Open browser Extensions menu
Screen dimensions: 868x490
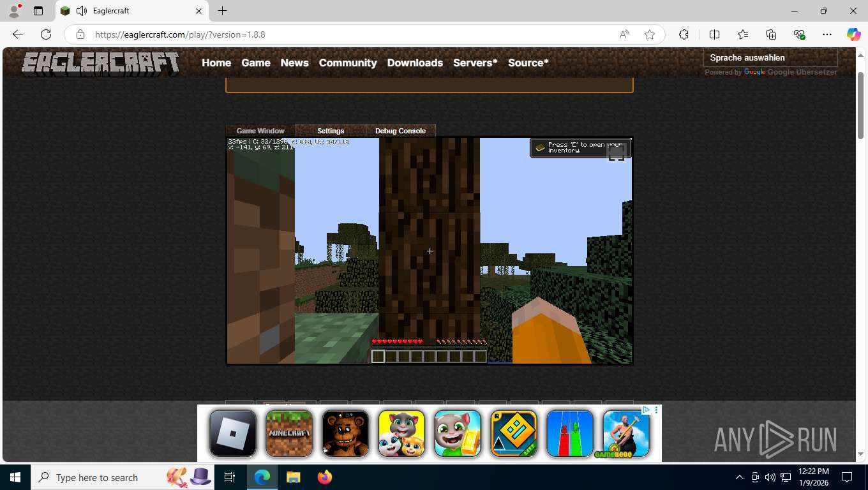[x=684, y=34]
